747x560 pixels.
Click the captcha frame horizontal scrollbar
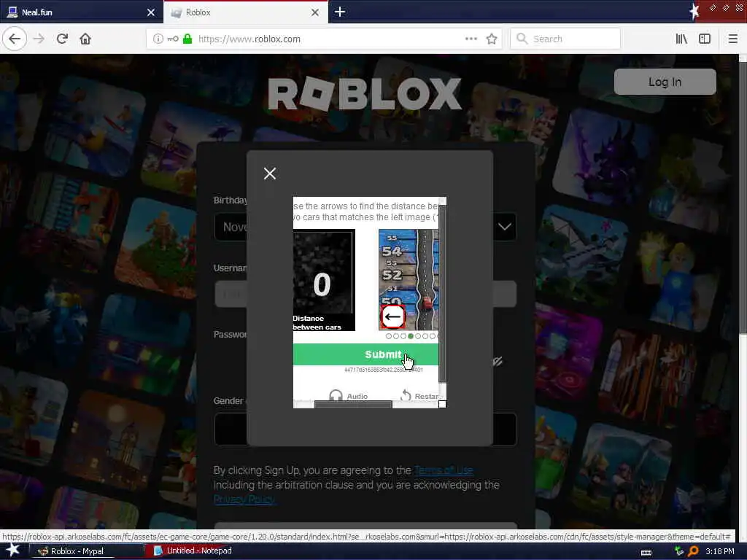coord(353,404)
